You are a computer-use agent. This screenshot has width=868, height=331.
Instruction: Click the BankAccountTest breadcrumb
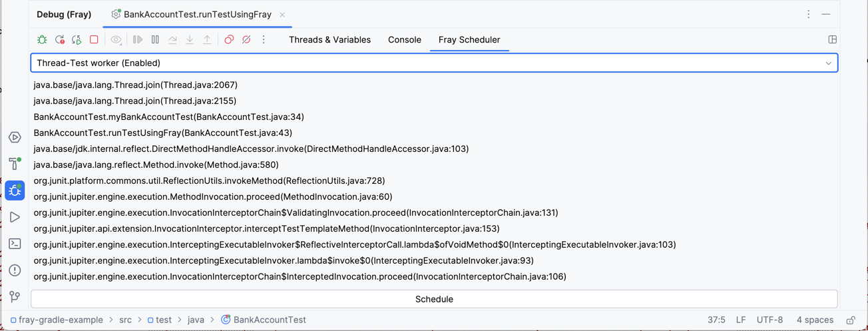point(264,320)
